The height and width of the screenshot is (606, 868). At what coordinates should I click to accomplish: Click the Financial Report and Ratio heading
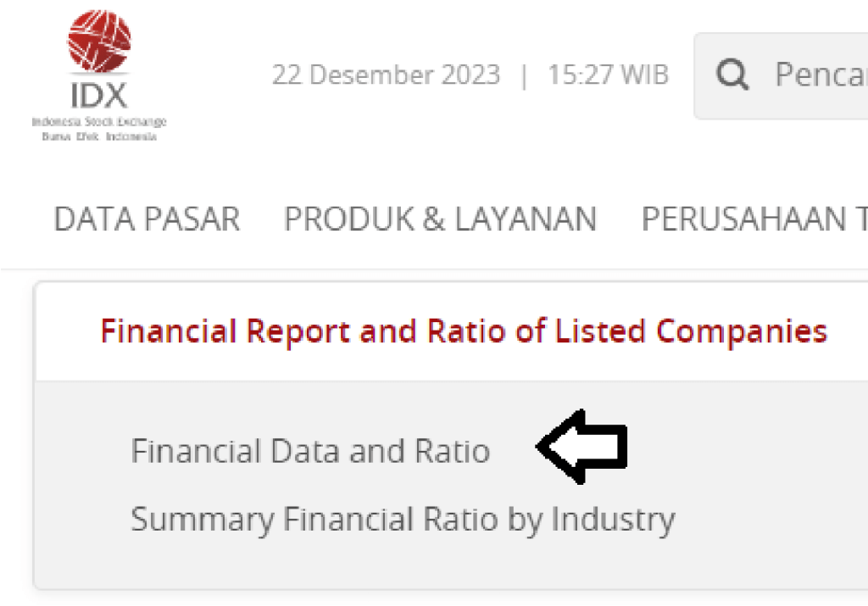pyautogui.click(x=464, y=331)
